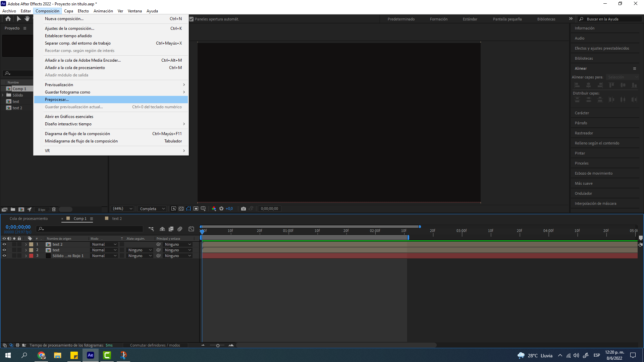644x362 pixels.
Task: Toggle Paneles apertura automát. checkbox
Action: pos(192,19)
